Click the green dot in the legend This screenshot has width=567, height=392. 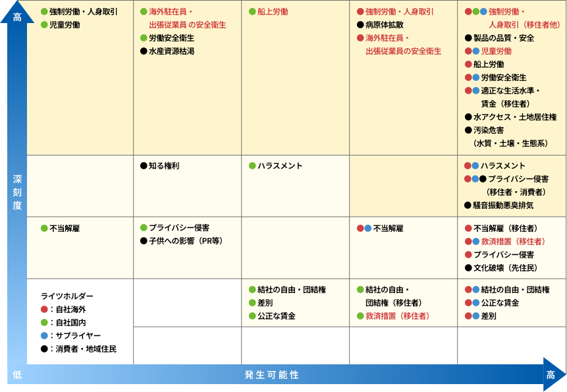coord(44,322)
